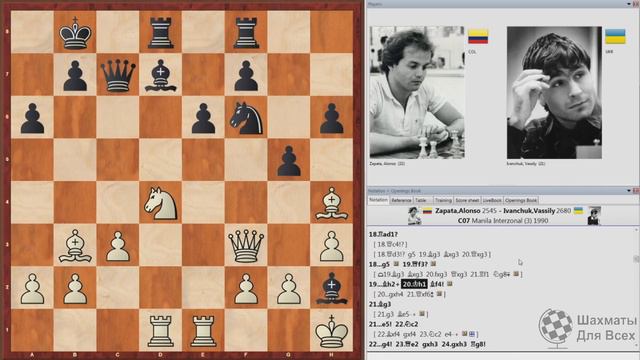Jump to move 22...g4! in notation
Image resolution: width=640 pixels, height=360 pixels.
click(x=380, y=344)
